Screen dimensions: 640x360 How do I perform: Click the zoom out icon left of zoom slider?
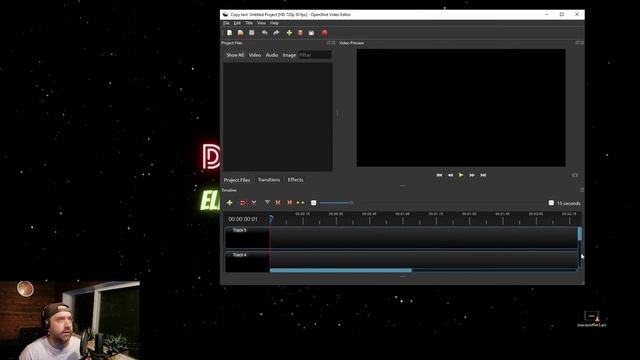pyautogui.click(x=313, y=203)
